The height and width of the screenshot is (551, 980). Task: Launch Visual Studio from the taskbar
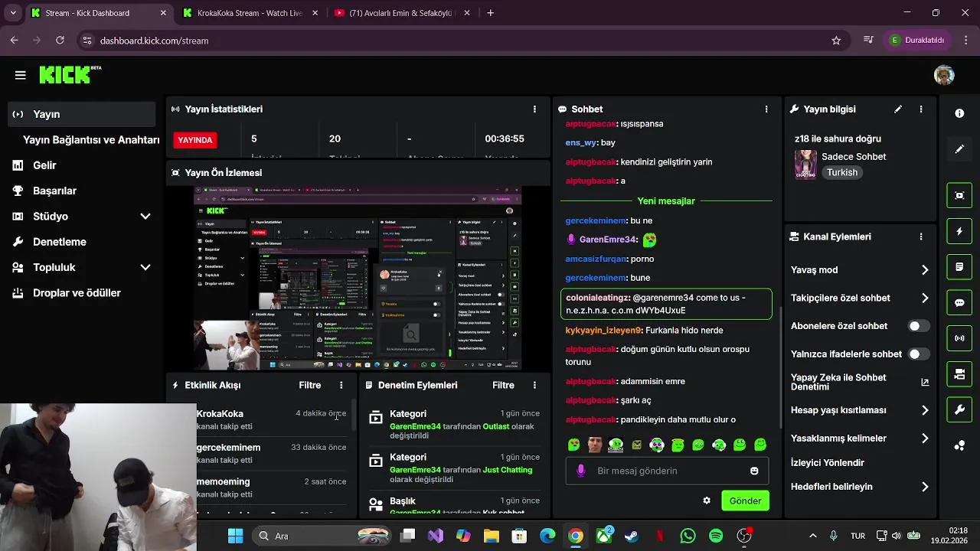pyautogui.click(x=436, y=536)
